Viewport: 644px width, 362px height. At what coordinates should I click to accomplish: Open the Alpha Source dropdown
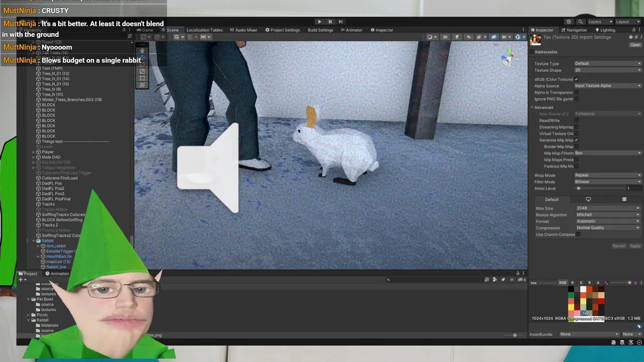[608, 85]
